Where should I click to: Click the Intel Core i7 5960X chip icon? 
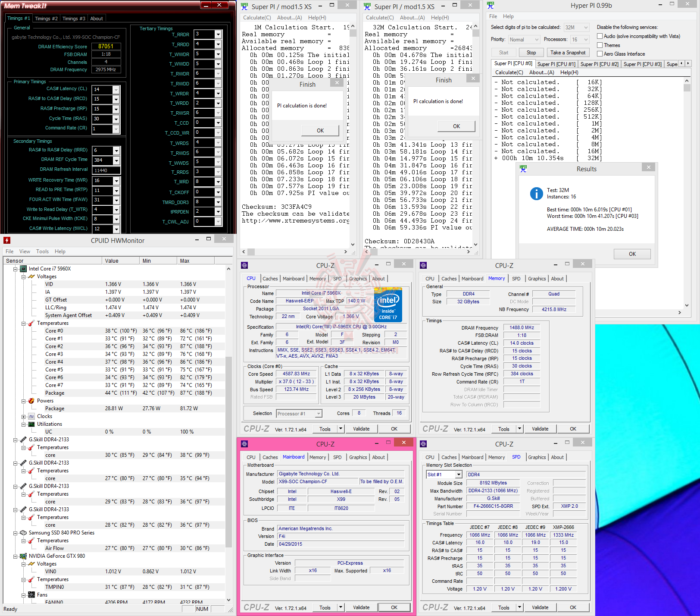pyautogui.click(x=23, y=269)
